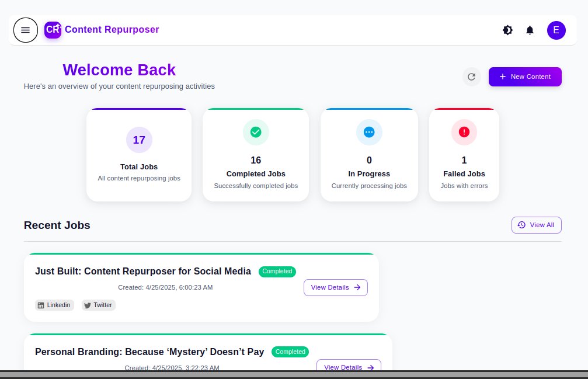
Task: Click Completed badge on Personal Branding job
Action: click(x=290, y=352)
